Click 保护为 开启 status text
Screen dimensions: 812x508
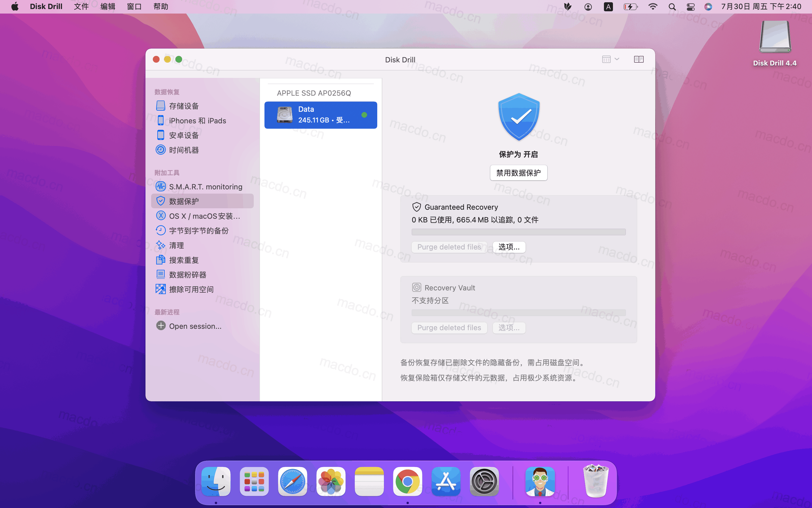(518, 154)
